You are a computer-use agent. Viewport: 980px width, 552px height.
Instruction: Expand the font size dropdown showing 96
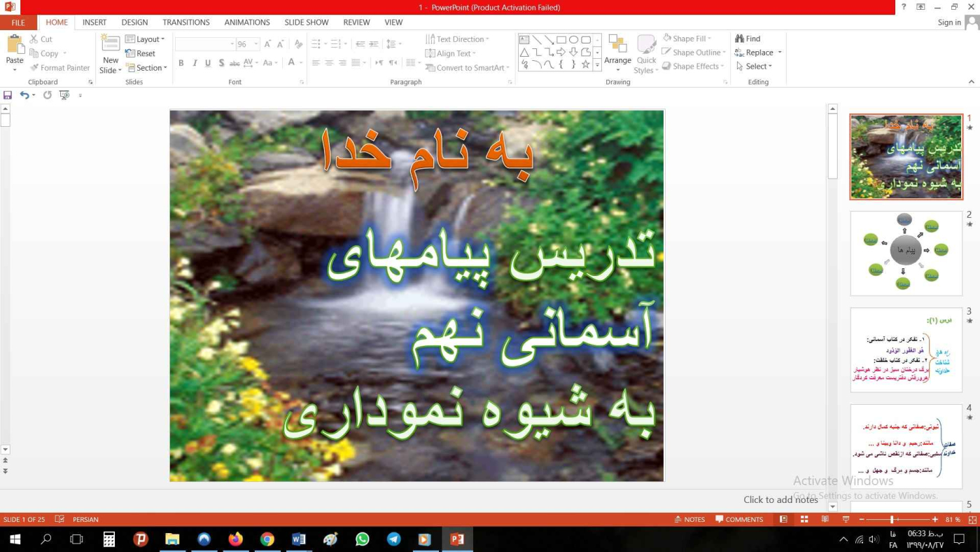click(x=256, y=44)
